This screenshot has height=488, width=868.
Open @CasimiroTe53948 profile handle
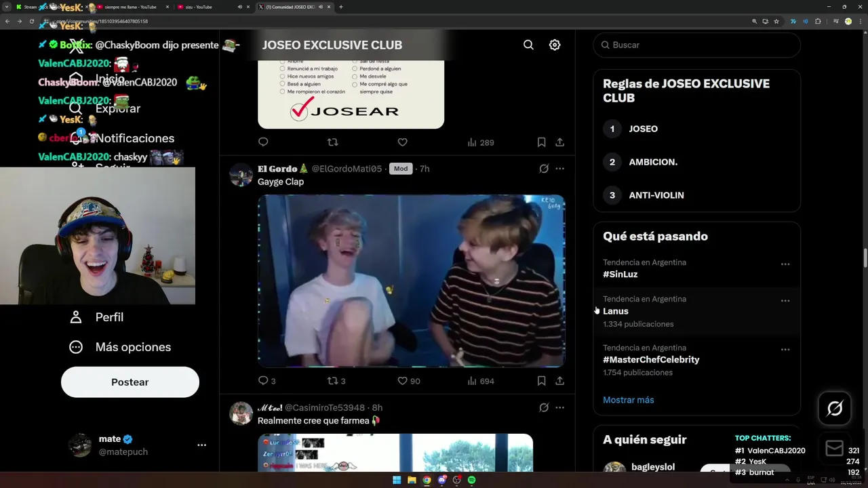(x=324, y=407)
